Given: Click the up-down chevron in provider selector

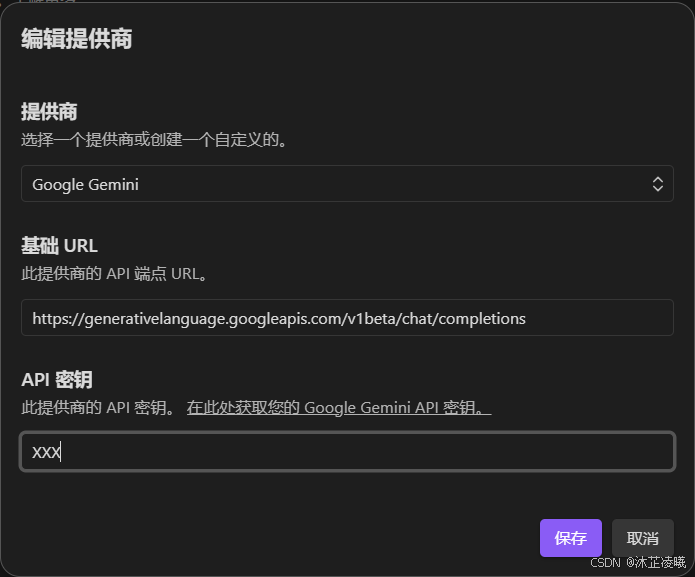Looking at the screenshot, I should point(658,184).
